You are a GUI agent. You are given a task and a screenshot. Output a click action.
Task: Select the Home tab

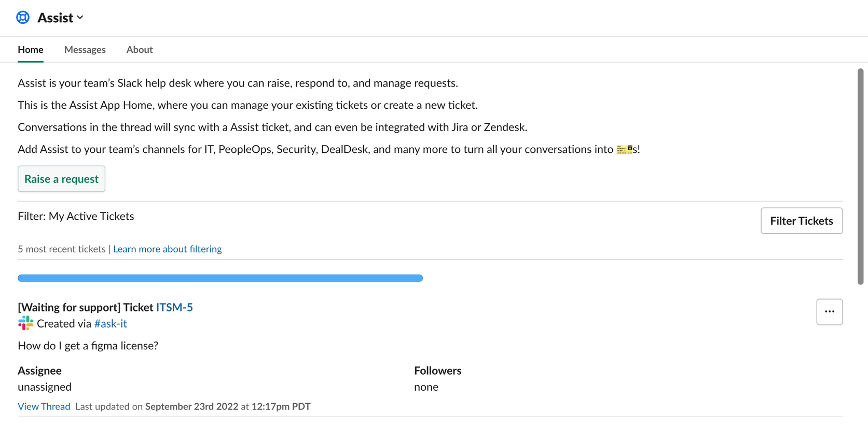coord(30,49)
